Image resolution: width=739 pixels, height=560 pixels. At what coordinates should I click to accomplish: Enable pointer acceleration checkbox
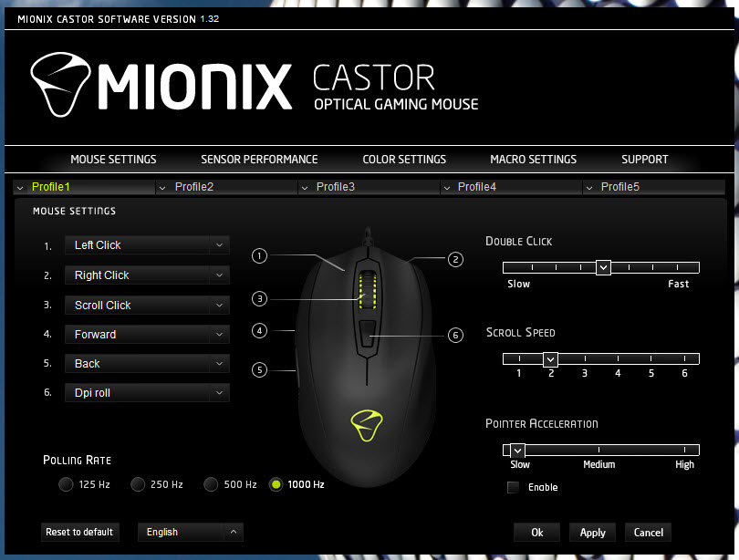[513, 487]
